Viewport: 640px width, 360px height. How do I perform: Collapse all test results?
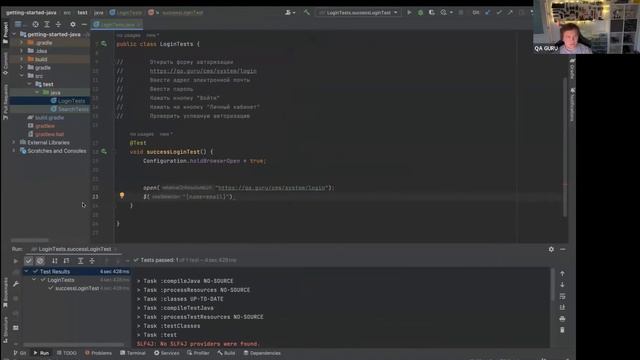pos(92,260)
